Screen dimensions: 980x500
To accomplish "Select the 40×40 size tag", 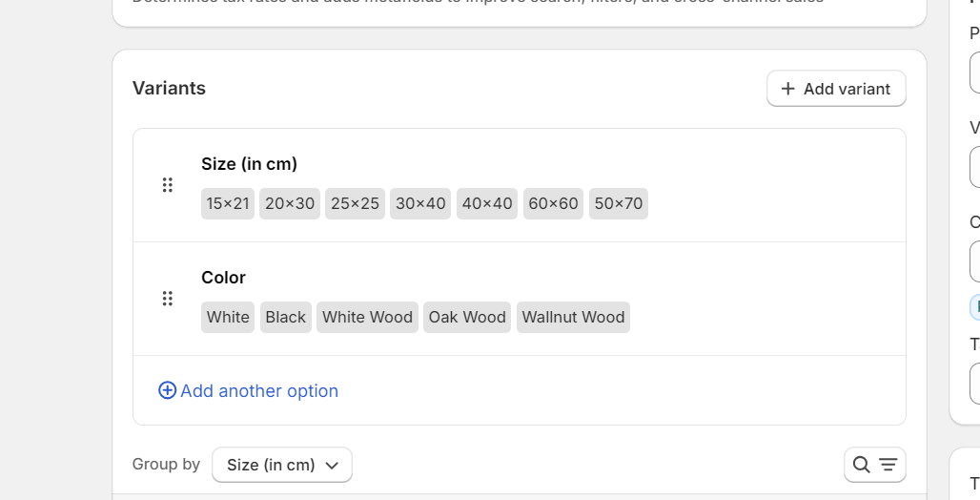I will click(x=487, y=203).
